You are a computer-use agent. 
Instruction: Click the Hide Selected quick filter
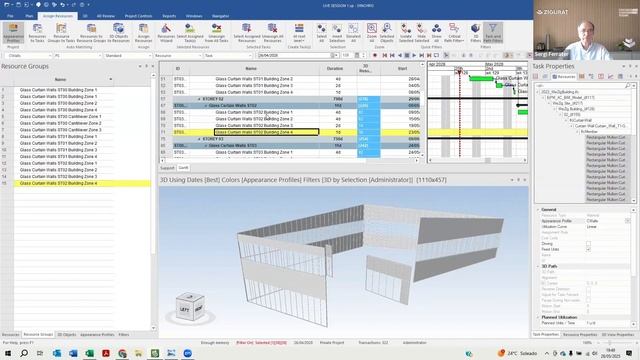coord(422,33)
